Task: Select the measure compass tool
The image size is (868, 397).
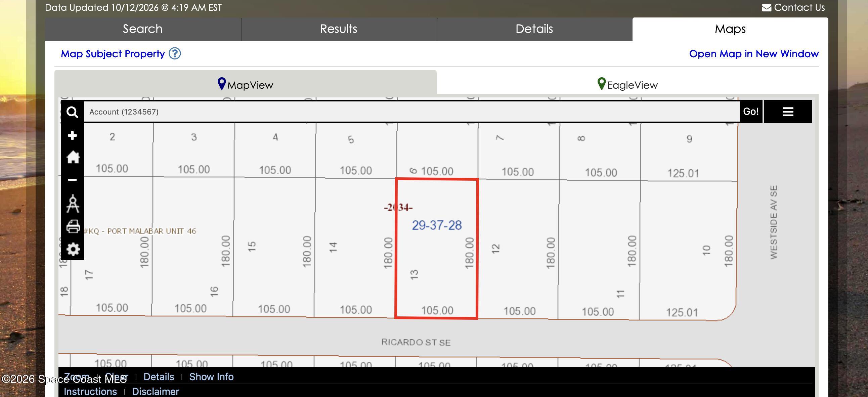Action: (x=73, y=204)
